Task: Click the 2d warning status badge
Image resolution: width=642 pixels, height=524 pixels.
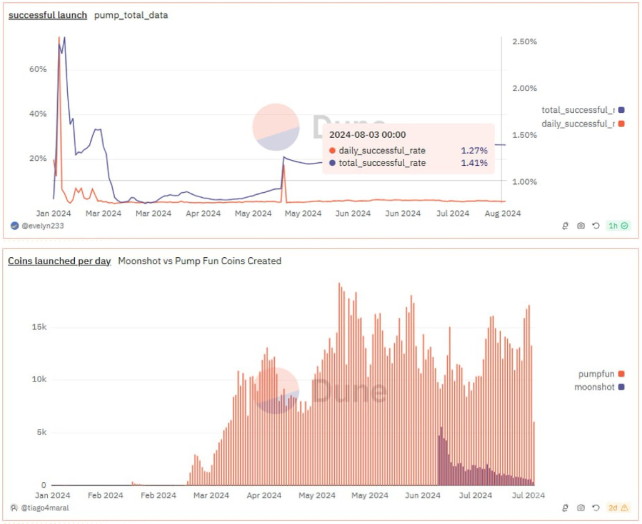Action: (x=619, y=508)
